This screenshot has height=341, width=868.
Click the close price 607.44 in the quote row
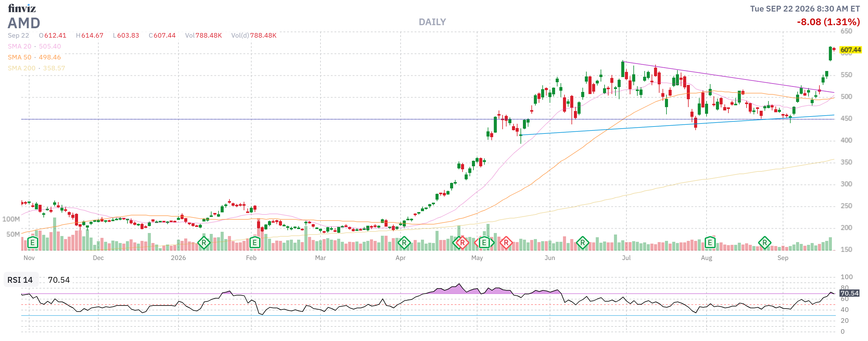[x=164, y=35]
